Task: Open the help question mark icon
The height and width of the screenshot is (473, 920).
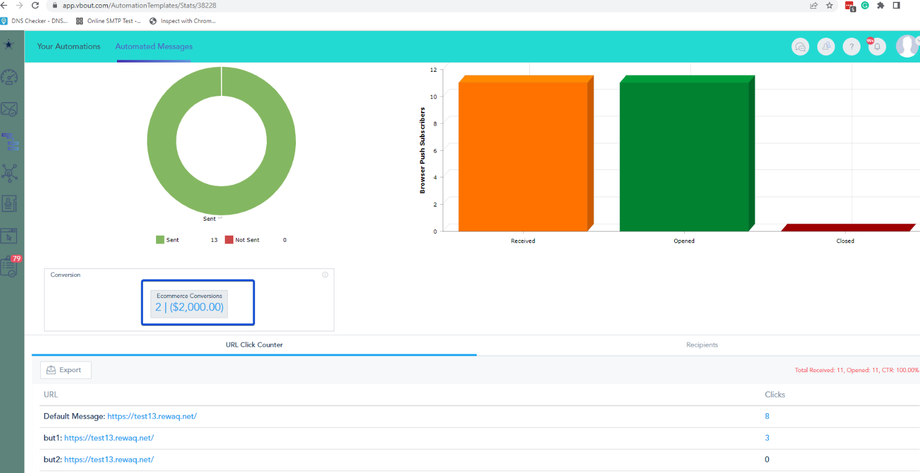Action: (851, 47)
